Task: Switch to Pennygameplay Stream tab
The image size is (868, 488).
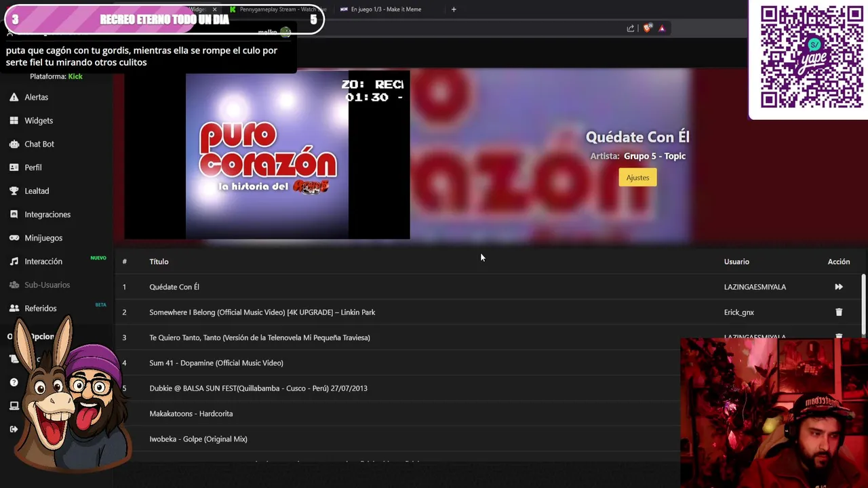Action: [278, 9]
